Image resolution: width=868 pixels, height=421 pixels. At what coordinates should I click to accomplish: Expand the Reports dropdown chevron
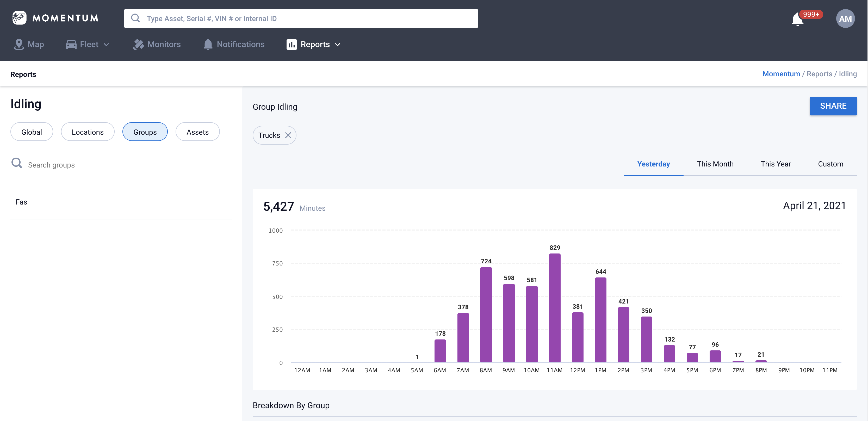point(338,45)
